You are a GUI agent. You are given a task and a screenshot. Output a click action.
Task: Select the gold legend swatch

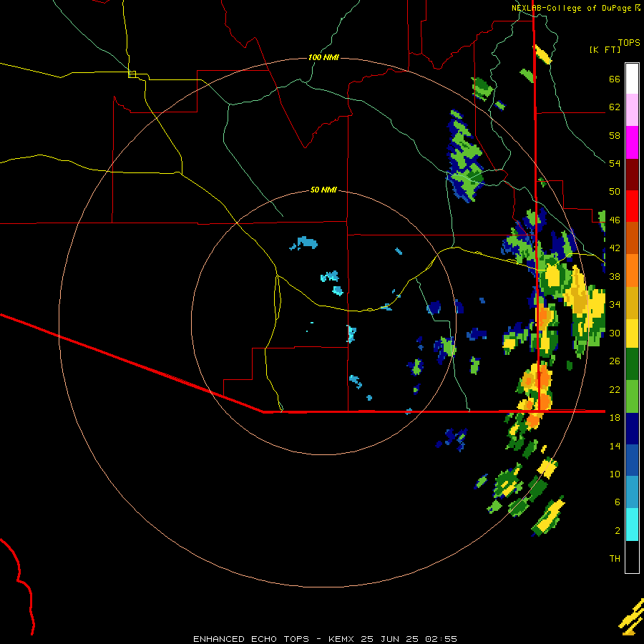[632, 303]
